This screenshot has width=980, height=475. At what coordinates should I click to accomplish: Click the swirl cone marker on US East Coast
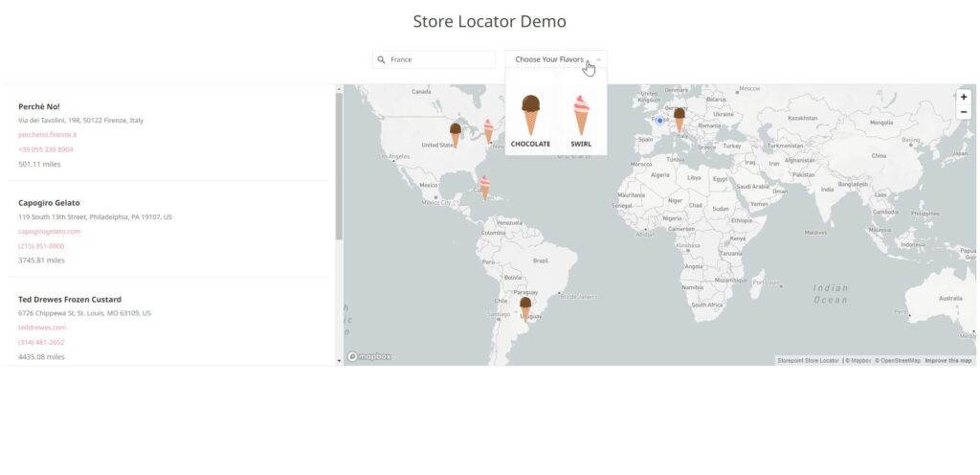(488, 130)
